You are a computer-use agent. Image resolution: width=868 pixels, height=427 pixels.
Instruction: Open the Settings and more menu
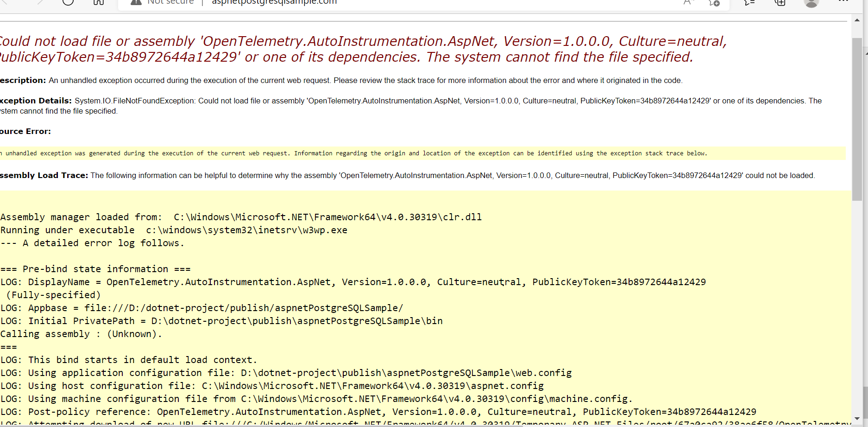click(x=843, y=2)
